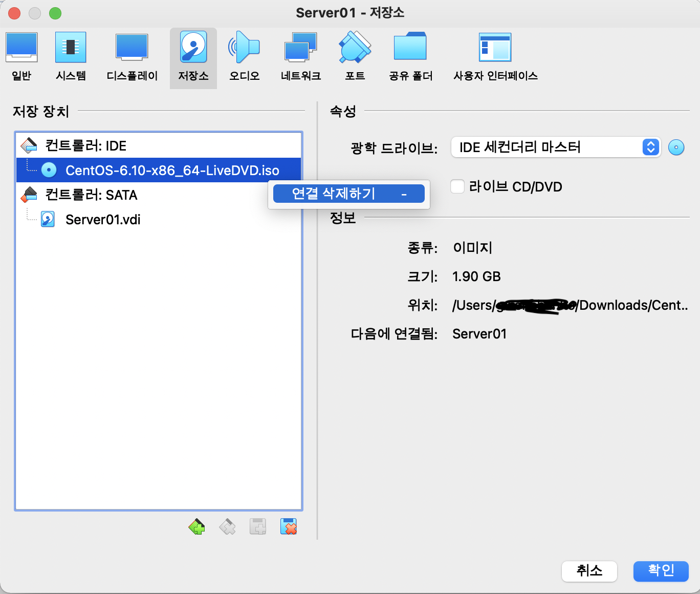
Task: Select Server01.vdi disk row
Action: click(159, 219)
